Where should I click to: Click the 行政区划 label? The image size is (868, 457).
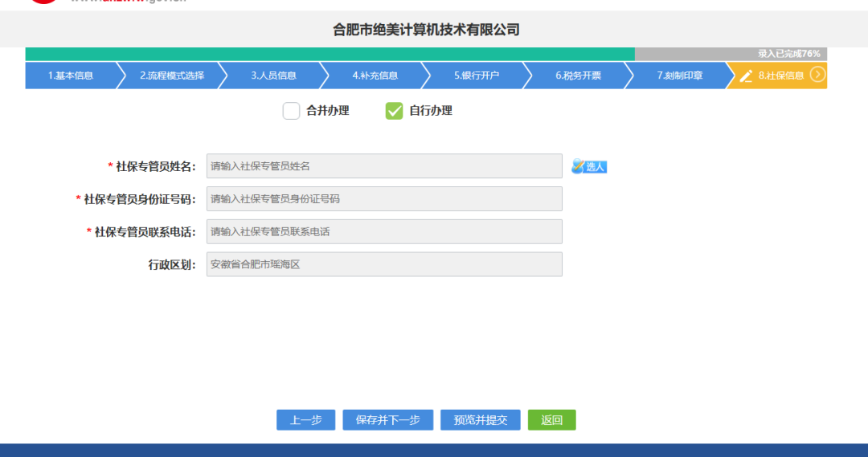click(x=172, y=264)
